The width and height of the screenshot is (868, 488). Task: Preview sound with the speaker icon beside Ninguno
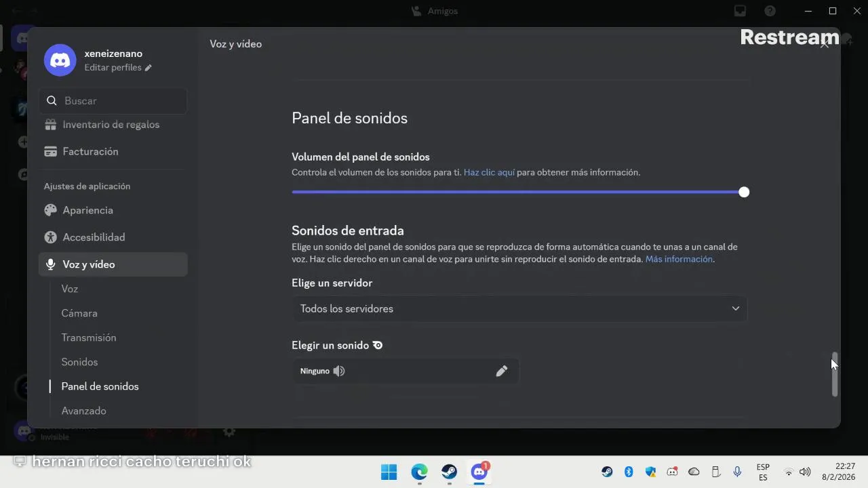(x=339, y=371)
